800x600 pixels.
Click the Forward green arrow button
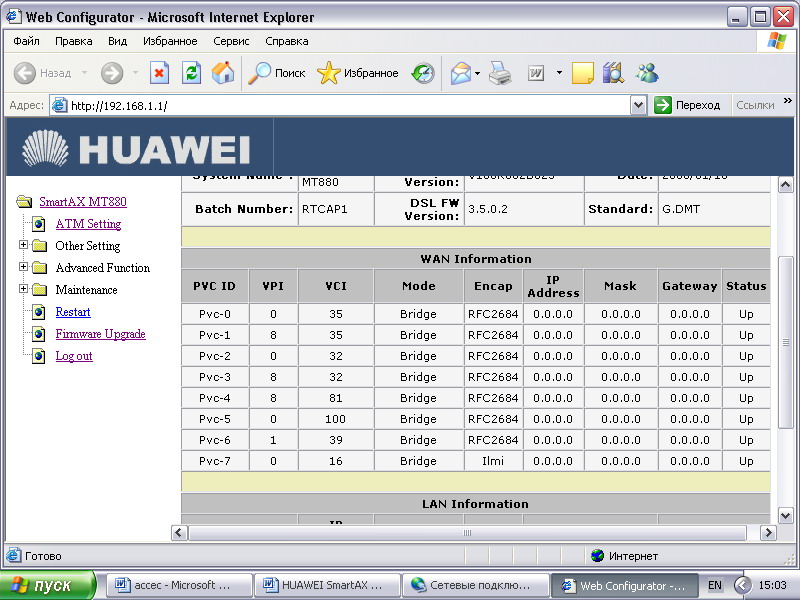point(112,73)
